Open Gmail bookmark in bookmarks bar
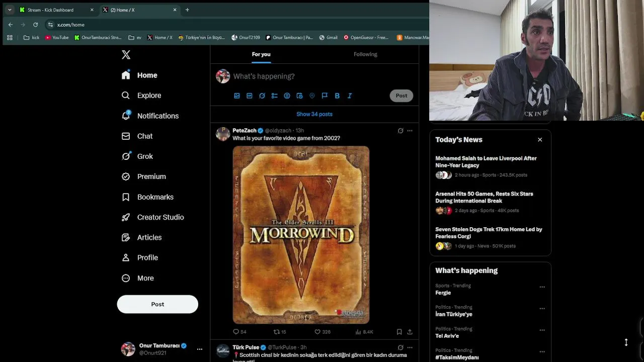The height and width of the screenshot is (362, 644). [x=328, y=37]
